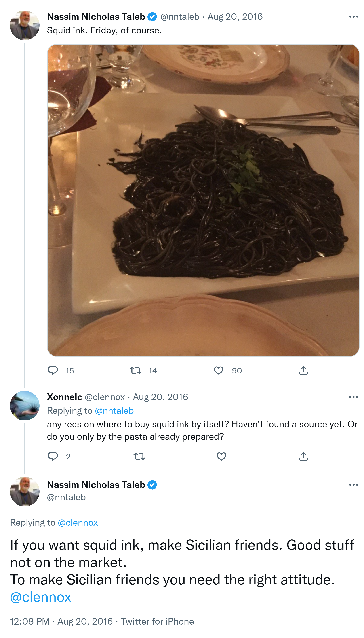Image resolution: width=364 pixels, height=638 pixels.
Task: Like Xonnelc's reply tweet
Action: click(221, 456)
